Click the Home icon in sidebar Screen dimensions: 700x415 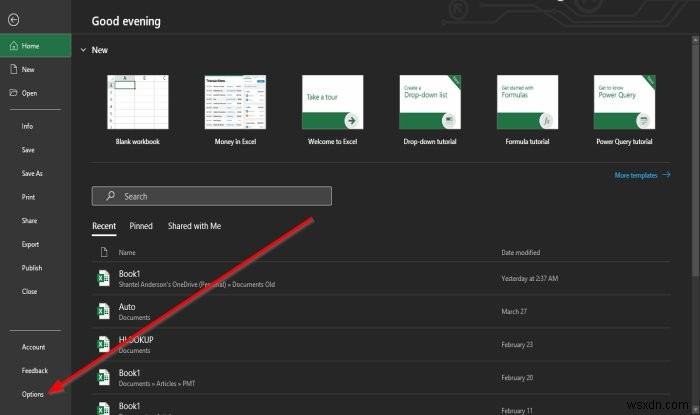coord(14,46)
